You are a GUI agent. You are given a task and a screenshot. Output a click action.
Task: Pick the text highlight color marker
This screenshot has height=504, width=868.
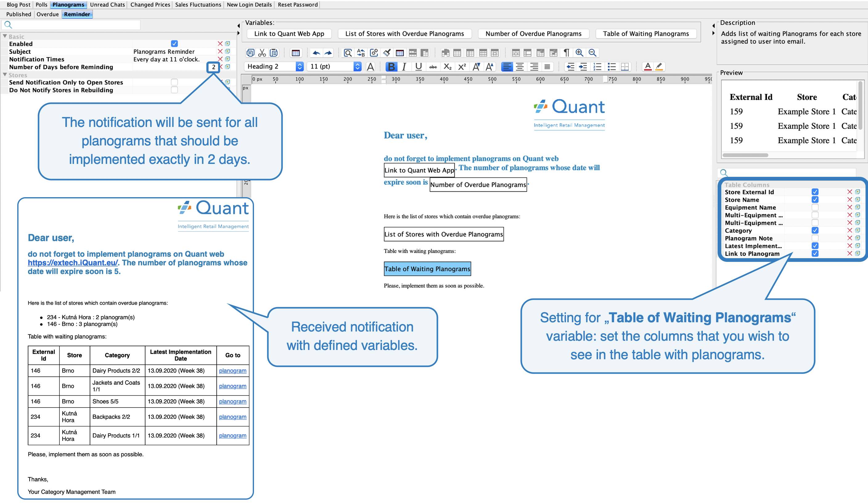(x=659, y=67)
